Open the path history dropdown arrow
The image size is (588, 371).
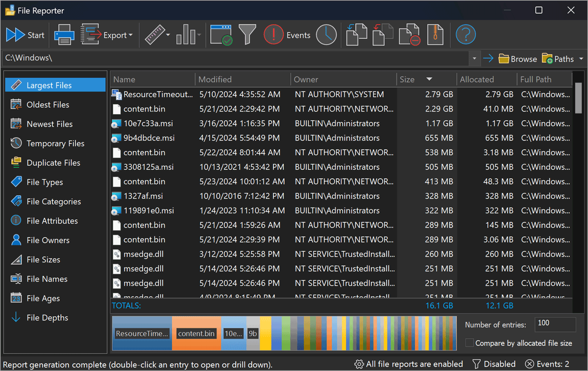click(474, 59)
